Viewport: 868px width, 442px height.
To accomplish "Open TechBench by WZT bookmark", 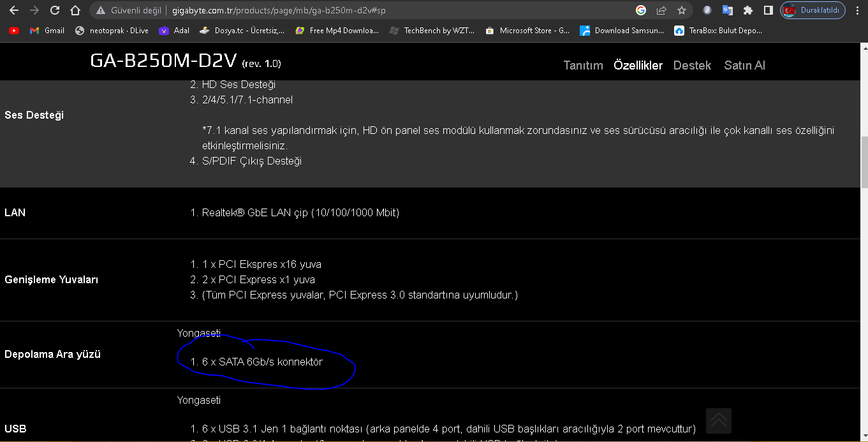I will point(432,30).
